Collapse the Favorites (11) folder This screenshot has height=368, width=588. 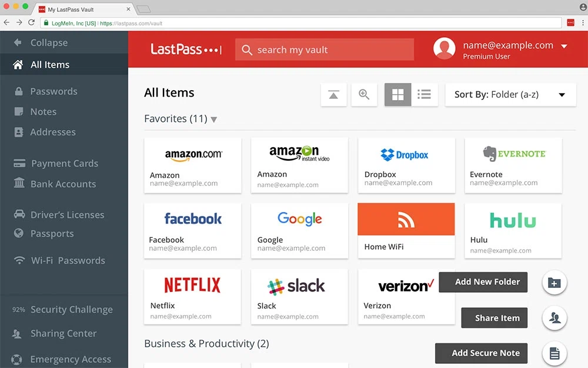[214, 120]
